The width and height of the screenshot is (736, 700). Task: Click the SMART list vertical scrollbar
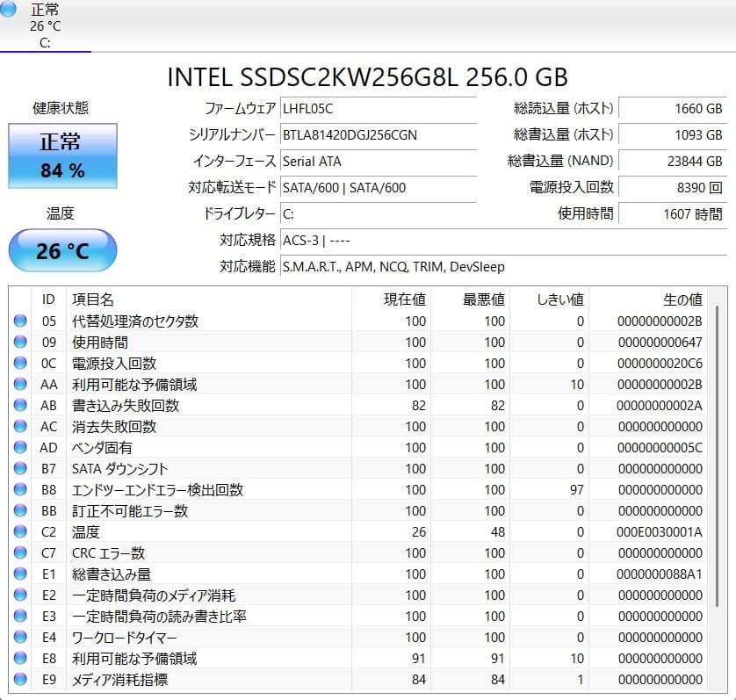pyautogui.click(x=717, y=457)
